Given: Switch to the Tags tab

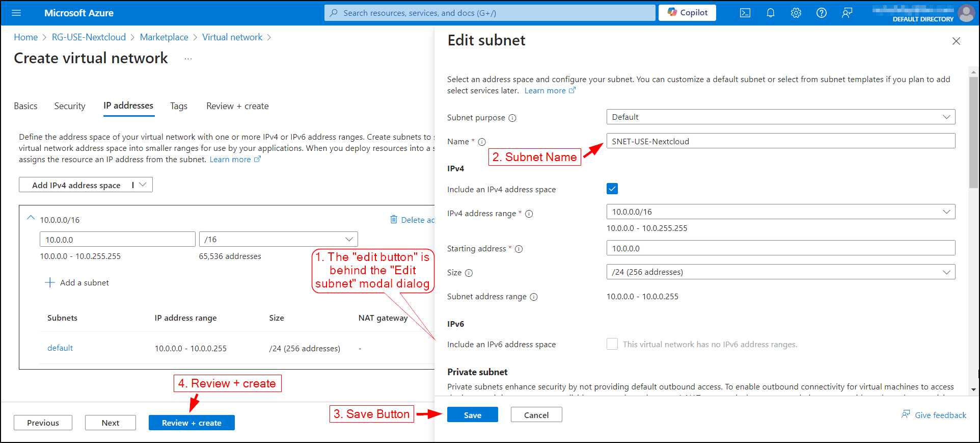Looking at the screenshot, I should tap(179, 106).
